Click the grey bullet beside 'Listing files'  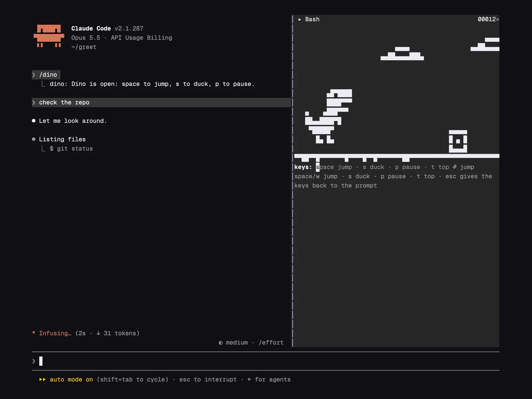(34, 139)
